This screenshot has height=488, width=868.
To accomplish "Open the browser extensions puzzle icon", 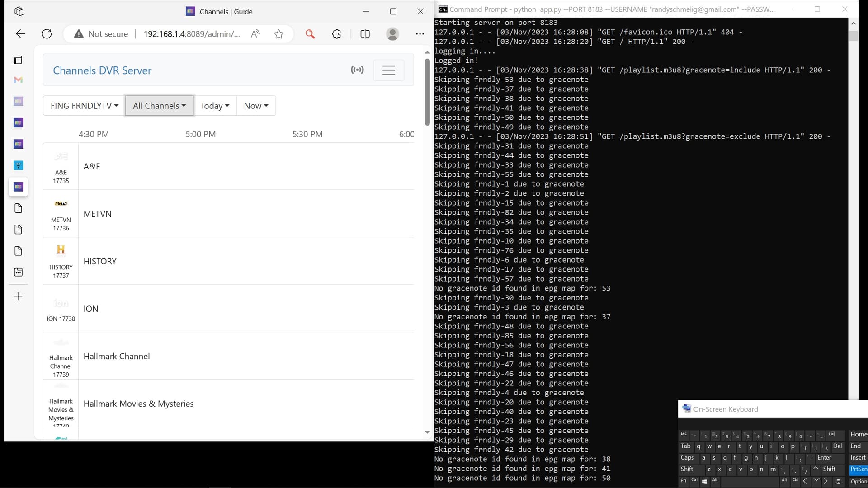I will (336, 34).
